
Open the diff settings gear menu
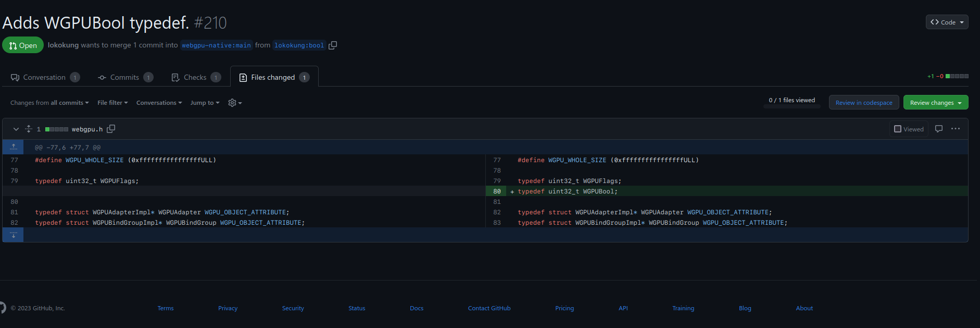click(235, 103)
